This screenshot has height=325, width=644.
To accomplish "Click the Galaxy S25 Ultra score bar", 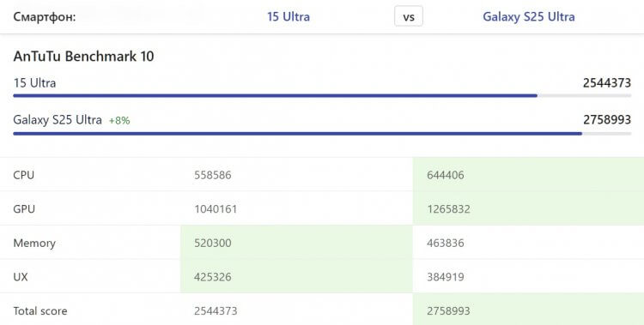I will 322,134.
